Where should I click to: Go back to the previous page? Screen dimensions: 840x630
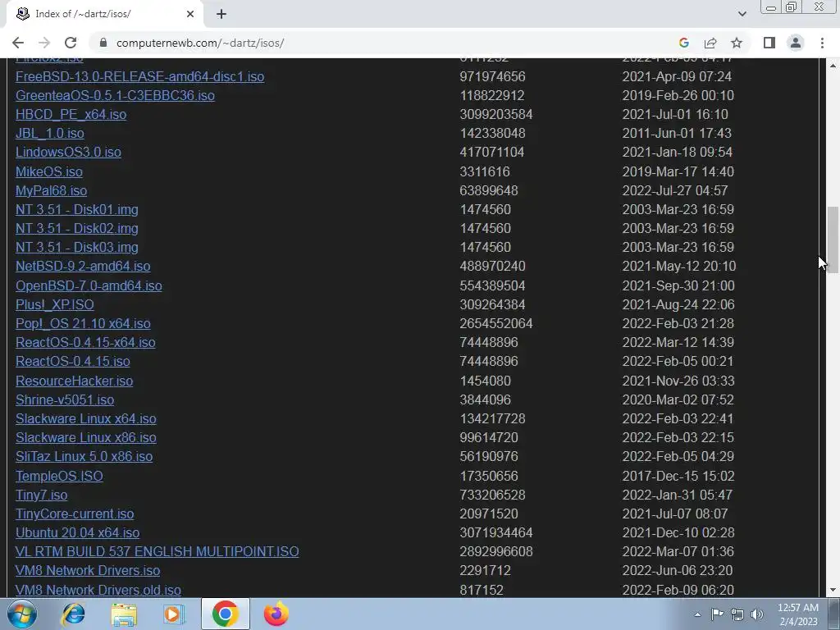(x=18, y=43)
